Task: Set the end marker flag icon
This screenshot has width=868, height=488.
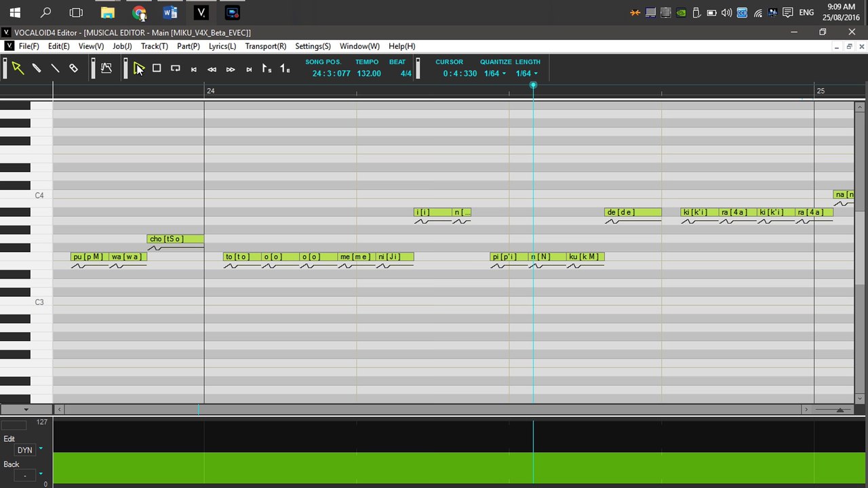Action: (x=285, y=68)
